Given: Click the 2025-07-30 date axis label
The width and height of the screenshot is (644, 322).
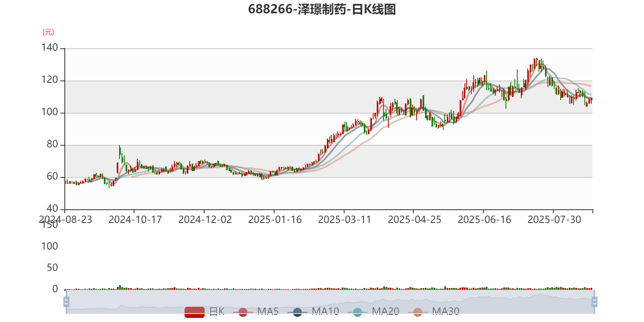Looking at the screenshot, I should click(x=554, y=220).
